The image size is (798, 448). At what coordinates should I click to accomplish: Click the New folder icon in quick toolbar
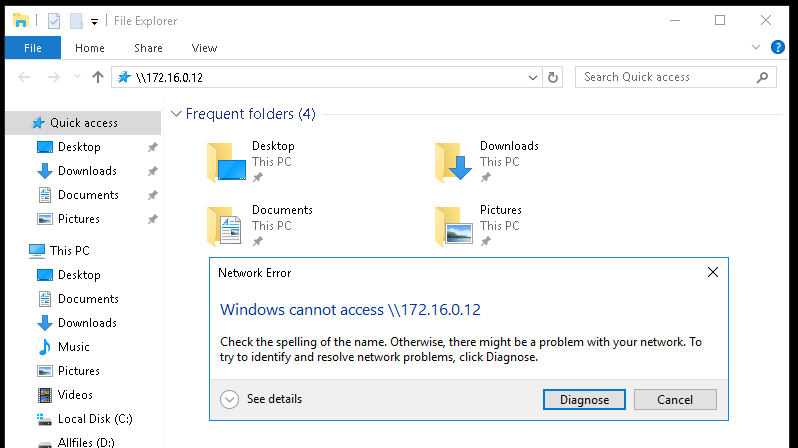[76, 21]
